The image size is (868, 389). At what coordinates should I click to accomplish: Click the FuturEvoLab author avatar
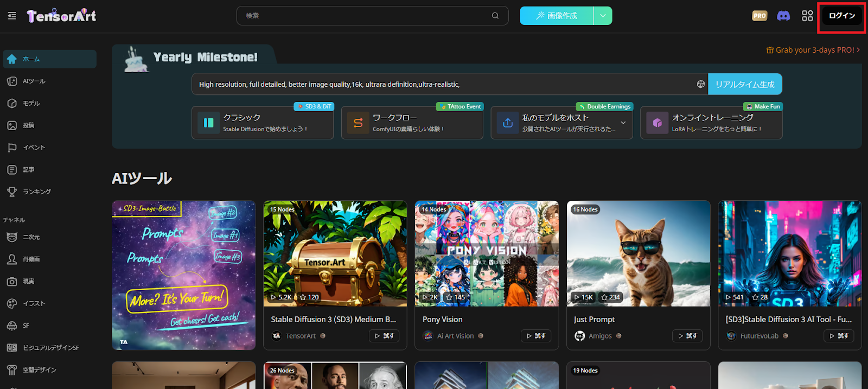coord(731,336)
